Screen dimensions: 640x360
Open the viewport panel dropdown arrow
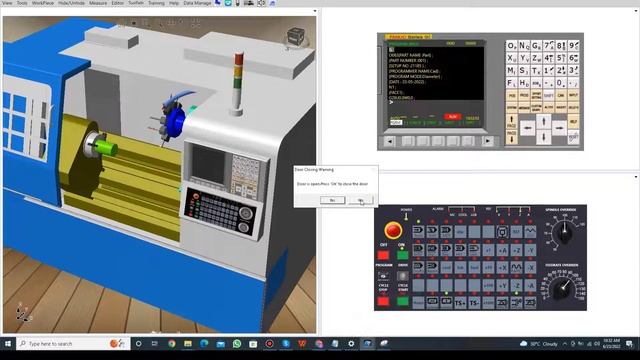click(315, 11)
